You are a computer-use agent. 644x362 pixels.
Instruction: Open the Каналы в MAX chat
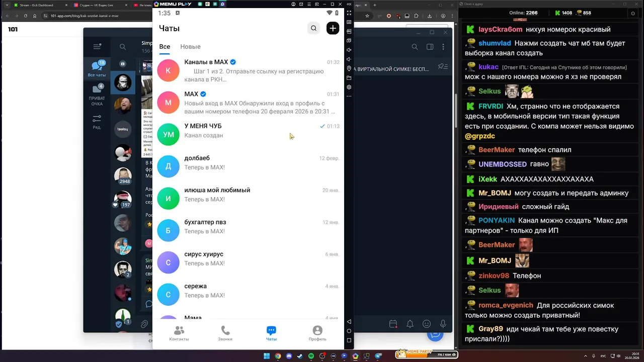(x=248, y=70)
